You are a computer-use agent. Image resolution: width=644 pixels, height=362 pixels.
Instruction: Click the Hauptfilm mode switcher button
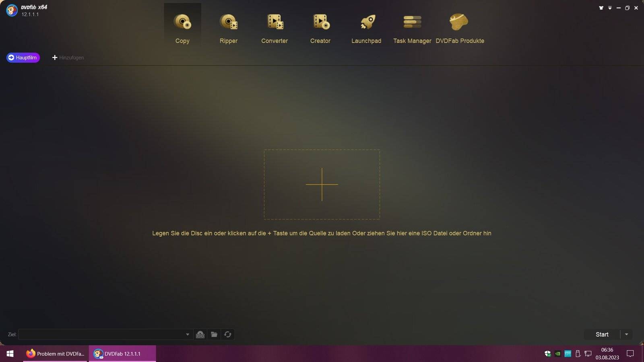[23, 58]
